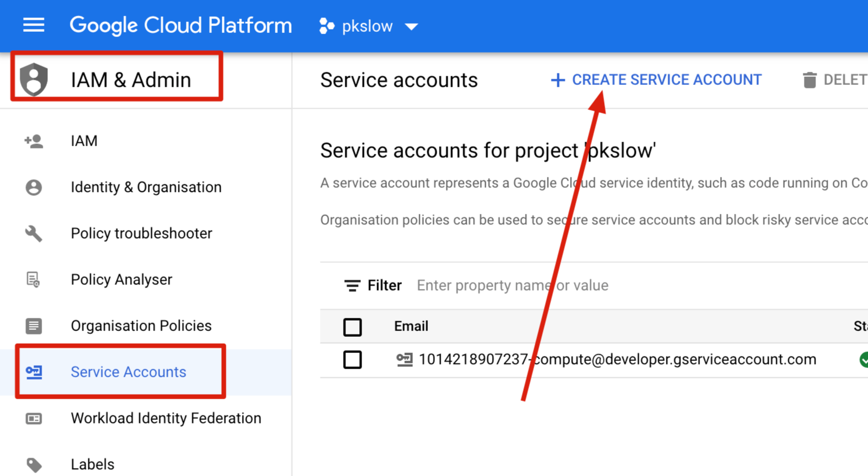
Task: Open Identity & Organisation from sidebar
Action: click(x=146, y=187)
